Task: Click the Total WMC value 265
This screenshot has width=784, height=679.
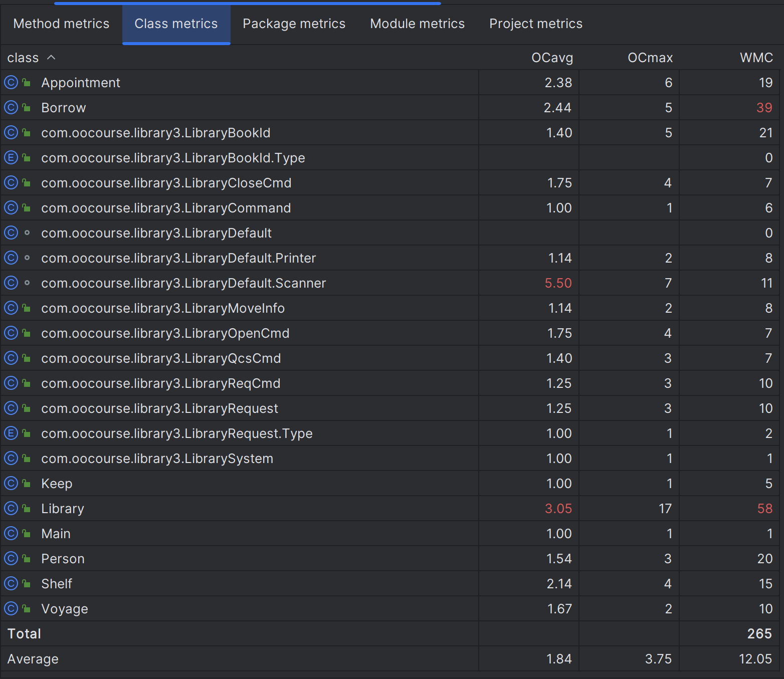Action: pos(759,634)
